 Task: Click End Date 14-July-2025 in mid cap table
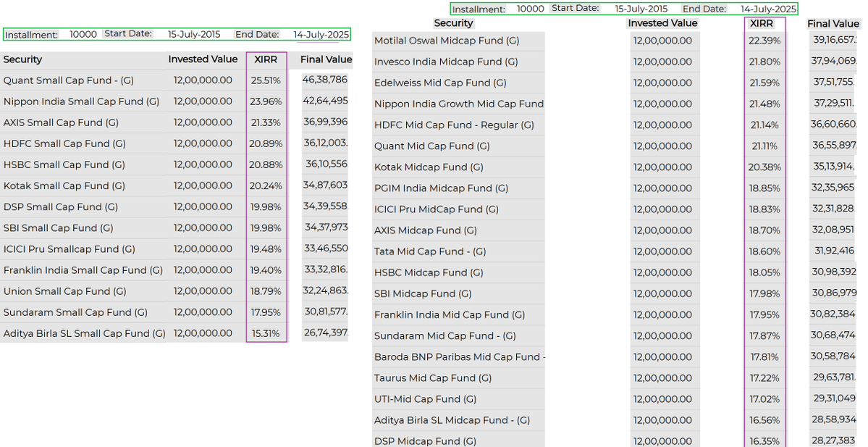[x=768, y=9]
